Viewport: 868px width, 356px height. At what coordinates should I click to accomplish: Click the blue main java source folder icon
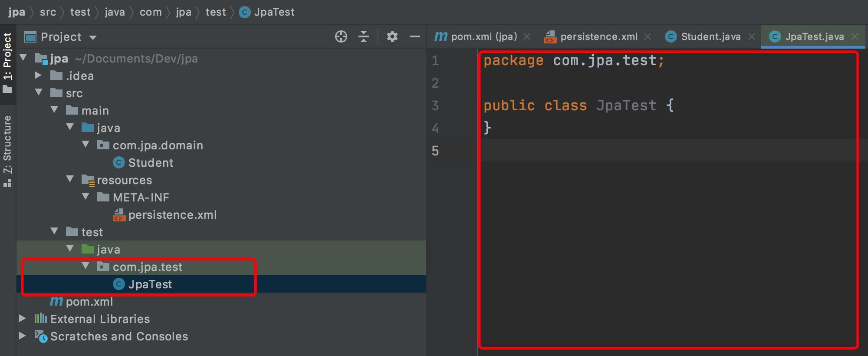pos(88,127)
